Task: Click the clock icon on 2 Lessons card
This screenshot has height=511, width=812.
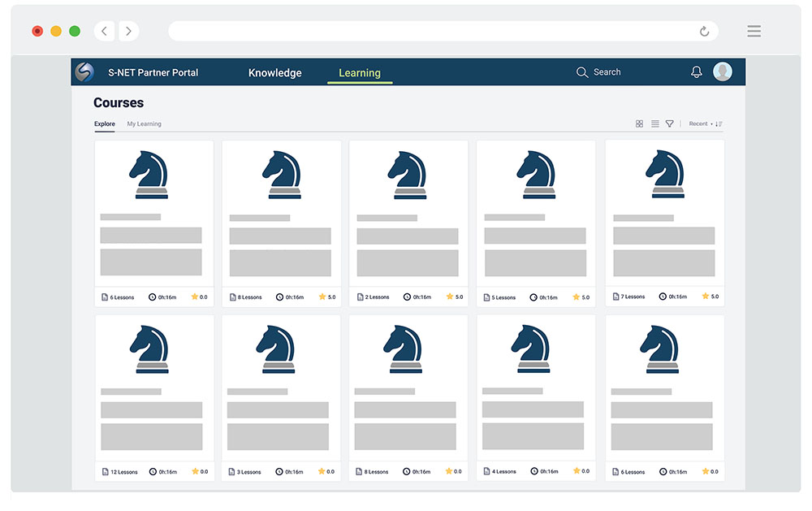Action: (x=407, y=297)
